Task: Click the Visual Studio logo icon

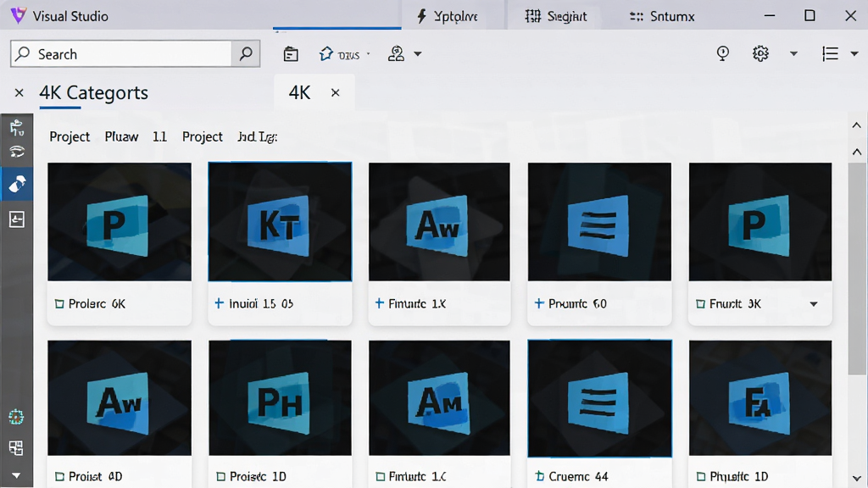Action: pyautogui.click(x=19, y=15)
